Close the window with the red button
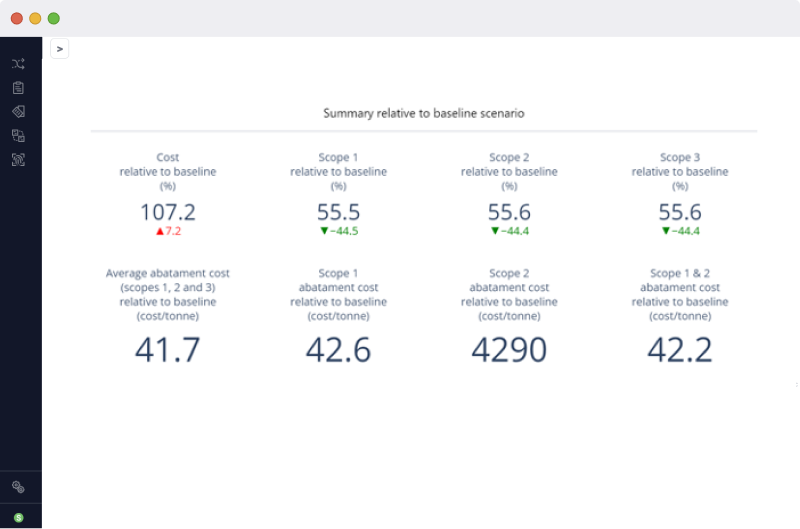This screenshot has width=800, height=529. [17, 18]
